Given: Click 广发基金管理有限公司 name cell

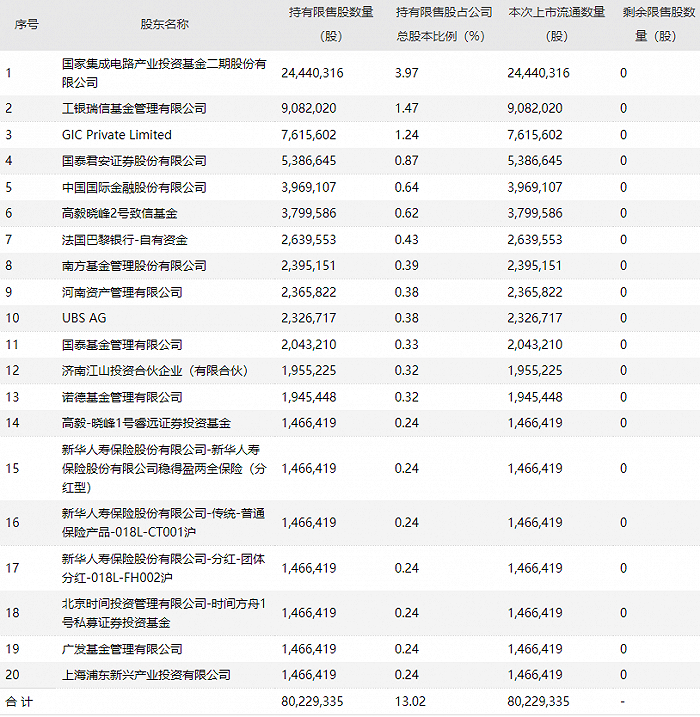Looking at the screenshot, I should click(x=122, y=649).
